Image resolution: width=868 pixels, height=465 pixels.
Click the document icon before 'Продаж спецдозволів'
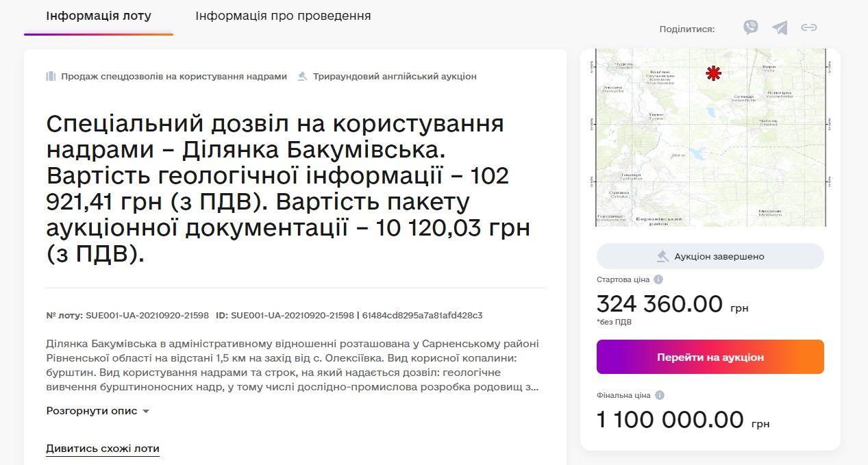(x=50, y=76)
